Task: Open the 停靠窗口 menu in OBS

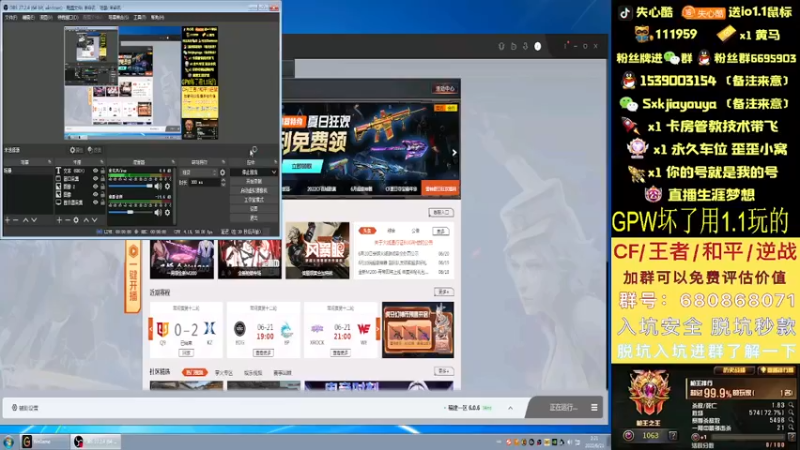Action: coord(67,17)
